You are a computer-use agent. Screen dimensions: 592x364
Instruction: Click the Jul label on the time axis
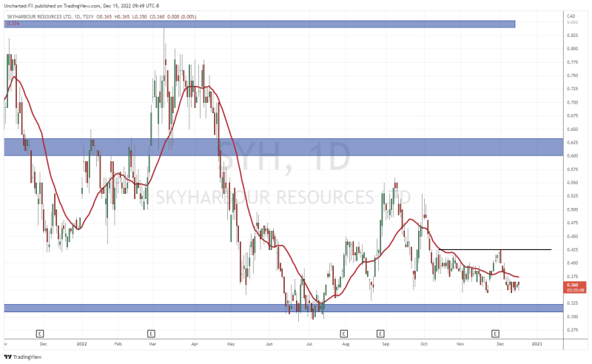[309, 344]
